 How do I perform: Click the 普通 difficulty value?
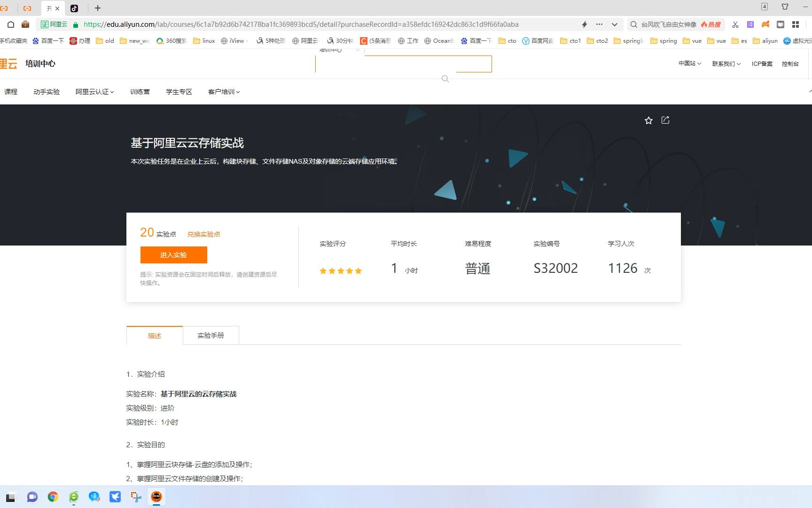point(477,269)
